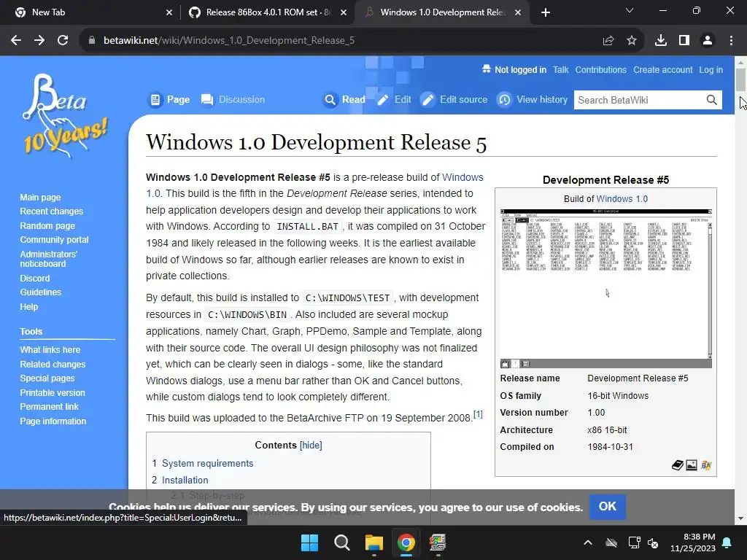This screenshot has width=747, height=560.
Task: Open Contributions link
Action: coord(601,70)
